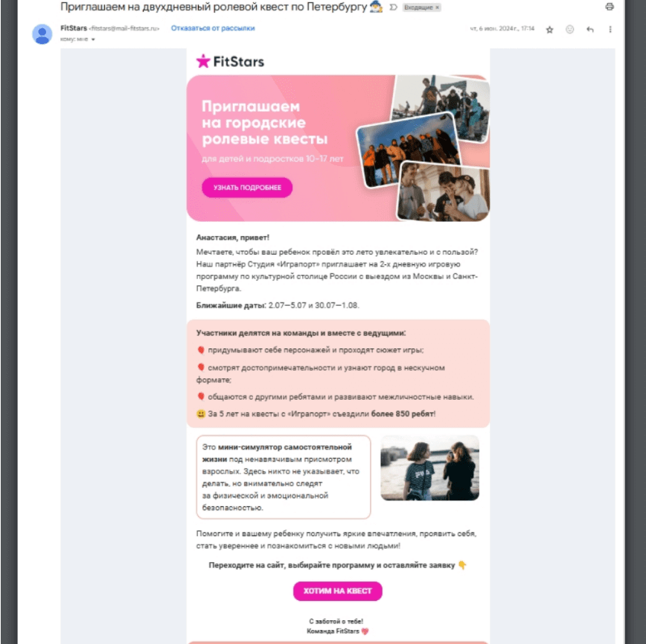This screenshot has width=646, height=644.
Task: Click the 'ХОТИМ НА КВЕСТ' button
Action: click(338, 591)
